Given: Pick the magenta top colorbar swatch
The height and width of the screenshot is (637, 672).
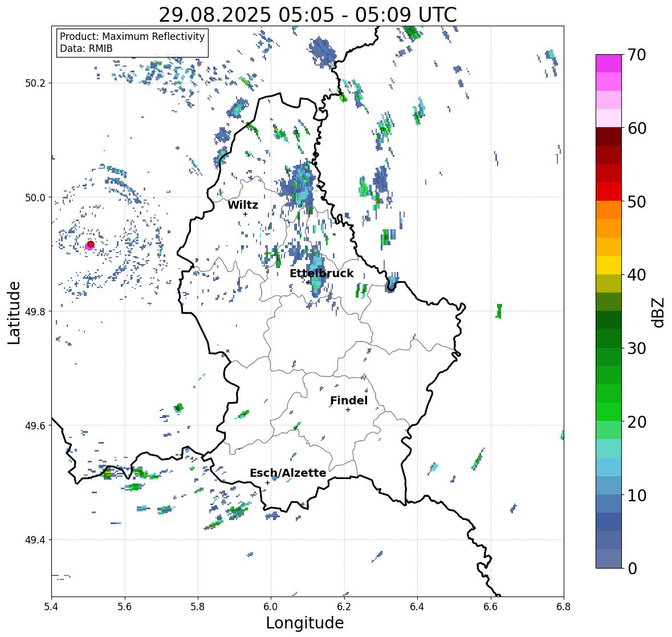Looking at the screenshot, I should tap(609, 63).
